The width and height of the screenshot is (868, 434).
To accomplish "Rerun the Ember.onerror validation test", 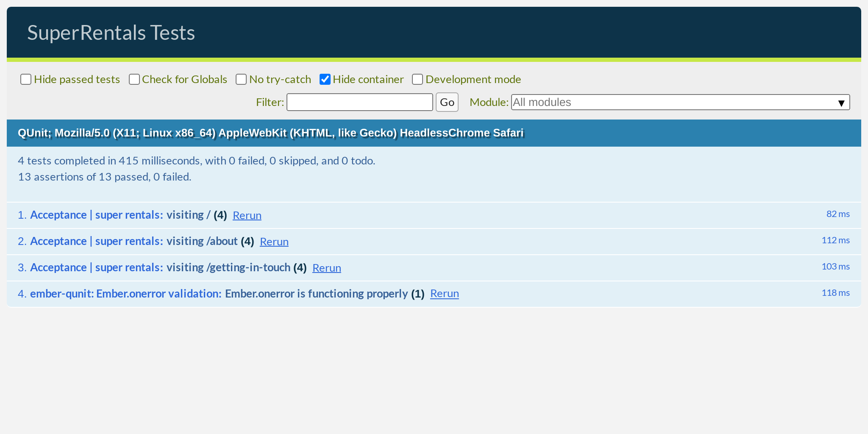I will click(445, 293).
